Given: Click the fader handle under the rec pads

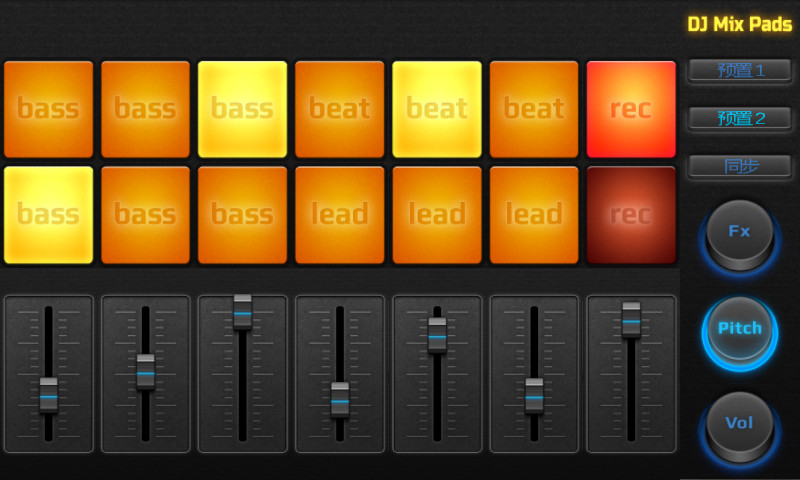Looking at the screenshot, I should [x=631, y=319].
